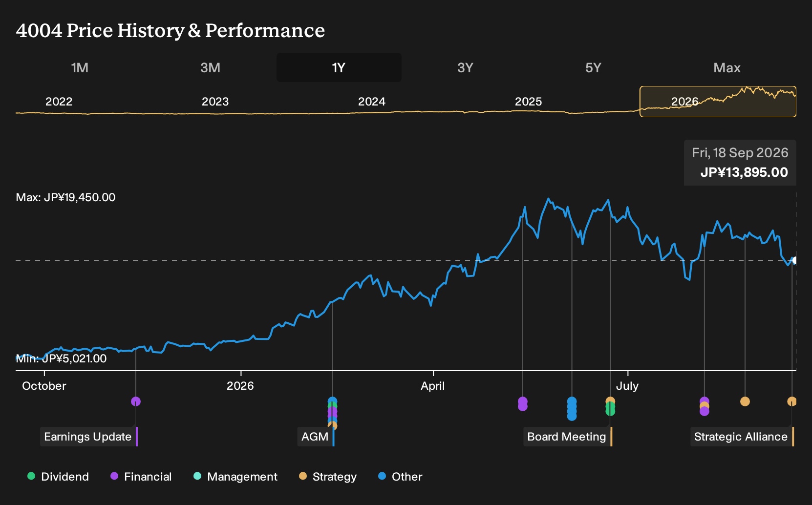Select the 3M time range tab
The image size is (812, 505).
point(210,67)
